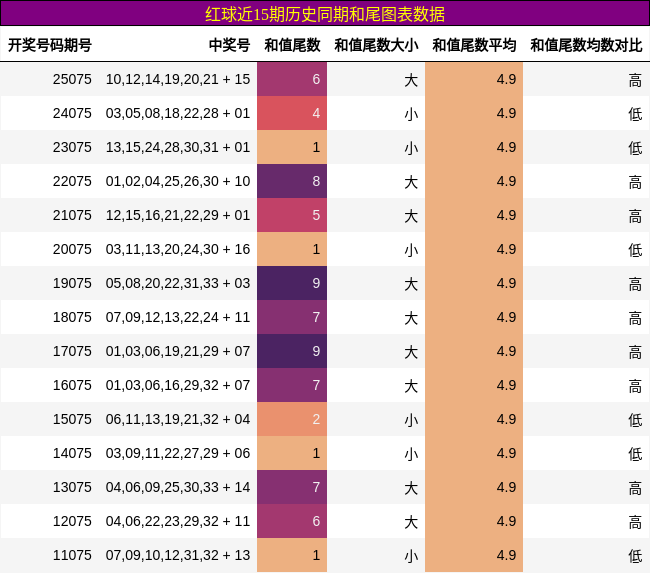This screenshot has width=650, height=573.
Task: Select period number 25075
Action: (72, 79)
